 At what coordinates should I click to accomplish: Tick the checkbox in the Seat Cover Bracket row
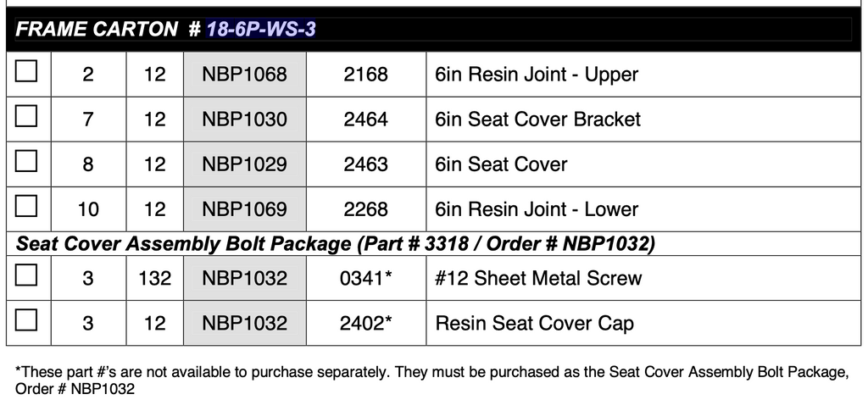tap(27, 117)
